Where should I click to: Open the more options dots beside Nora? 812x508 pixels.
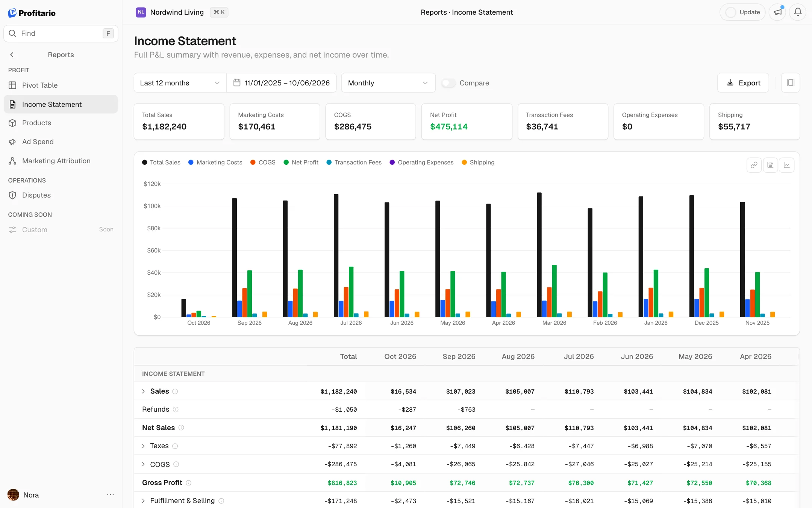(110, 495)
